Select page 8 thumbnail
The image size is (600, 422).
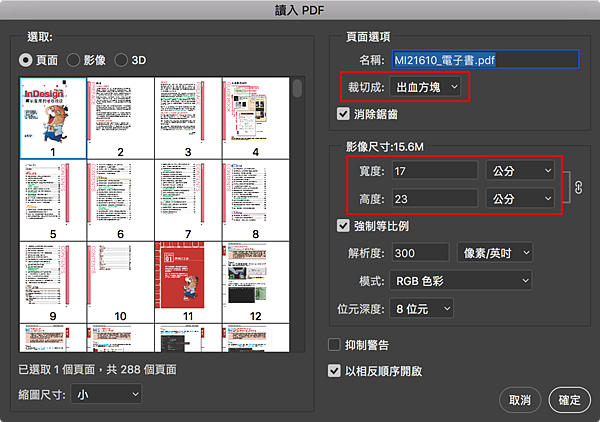256,200
